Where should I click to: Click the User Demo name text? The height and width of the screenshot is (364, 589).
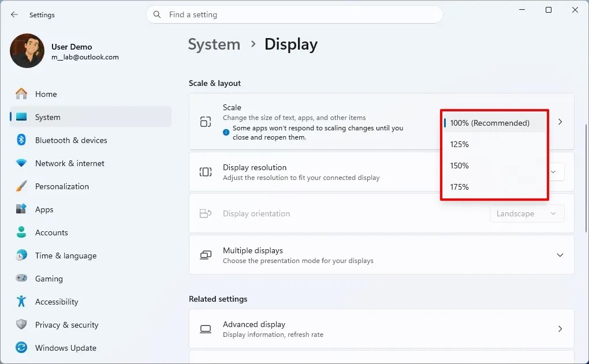coord(72,47)
